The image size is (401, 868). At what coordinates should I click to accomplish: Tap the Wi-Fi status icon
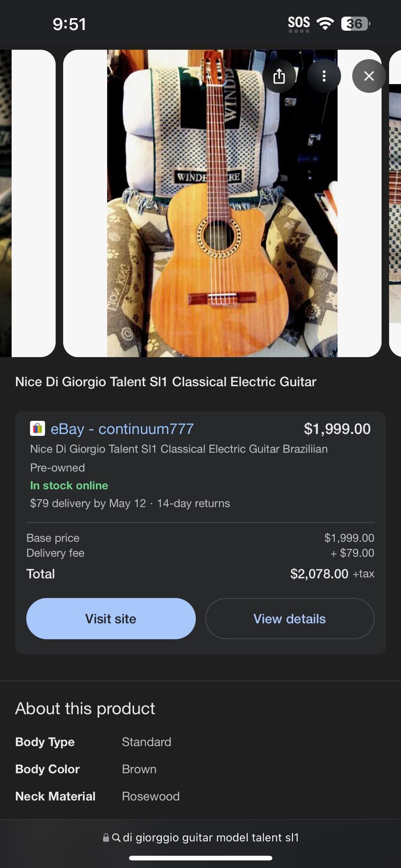coord(325,23)
